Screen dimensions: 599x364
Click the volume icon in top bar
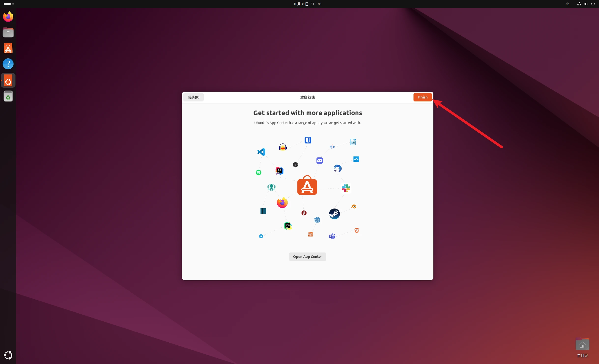tap(586, 4)
